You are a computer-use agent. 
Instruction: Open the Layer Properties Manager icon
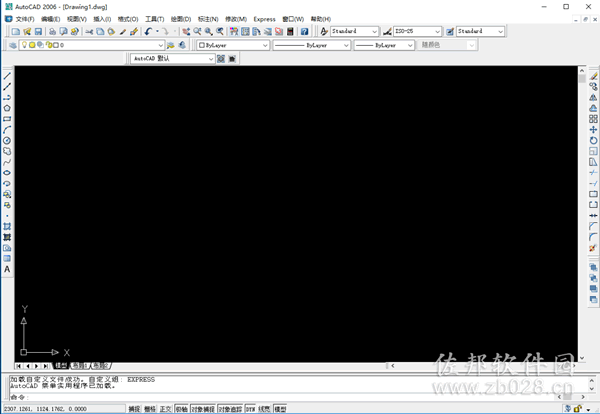pyautogui.click(x=13, y=45)
